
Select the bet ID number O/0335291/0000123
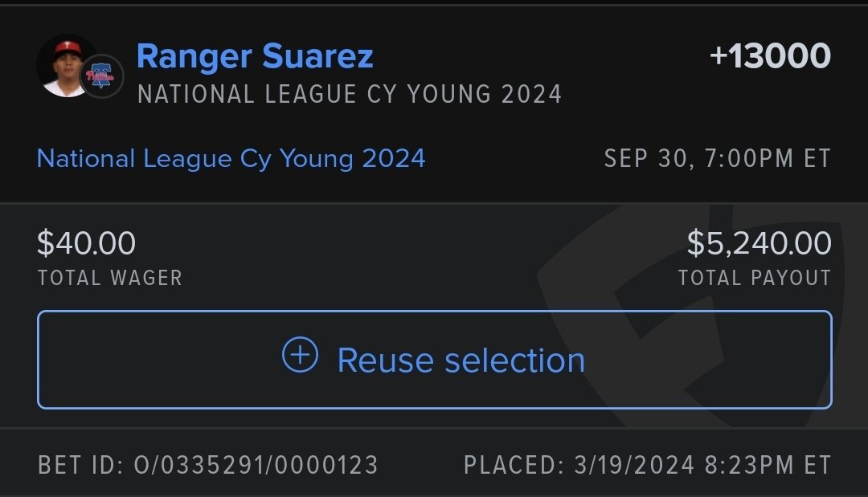pyautogui.click(x=253, y=465)
